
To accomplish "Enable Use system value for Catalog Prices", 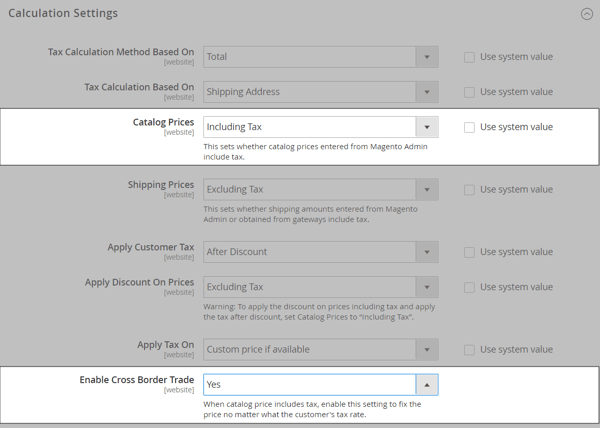I will pyautogui.click(x=469, y=127).
